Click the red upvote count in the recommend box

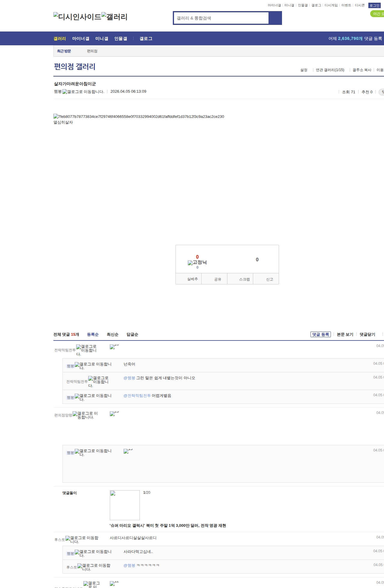[x=197, y=257]
